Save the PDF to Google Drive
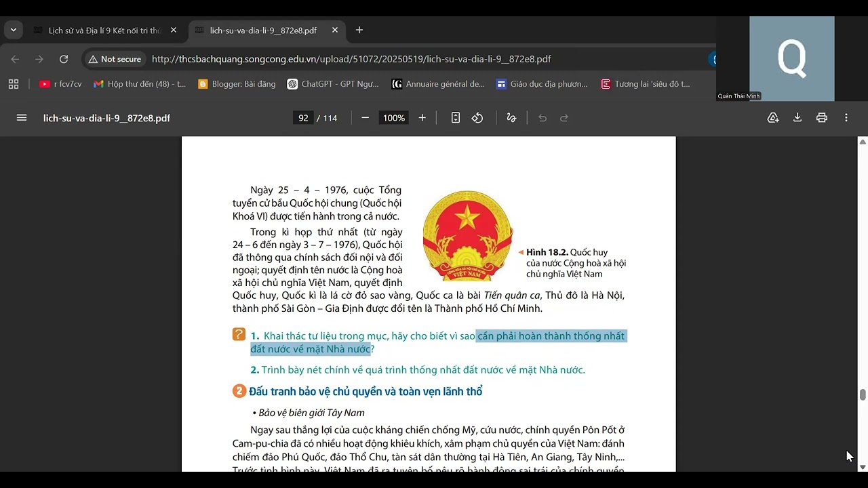Image resolution: width=868 pixels, height=488 pixels. (x=773, y=118)
